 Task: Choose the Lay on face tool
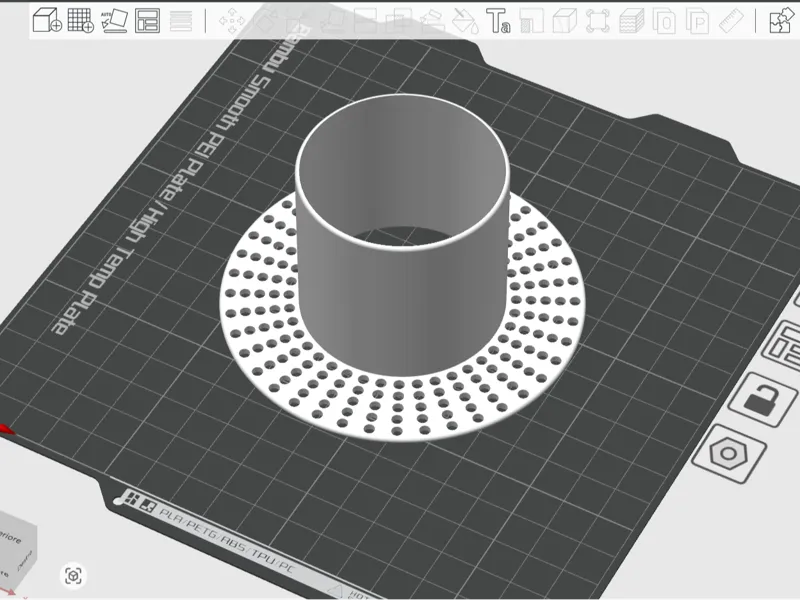(332, 20)
